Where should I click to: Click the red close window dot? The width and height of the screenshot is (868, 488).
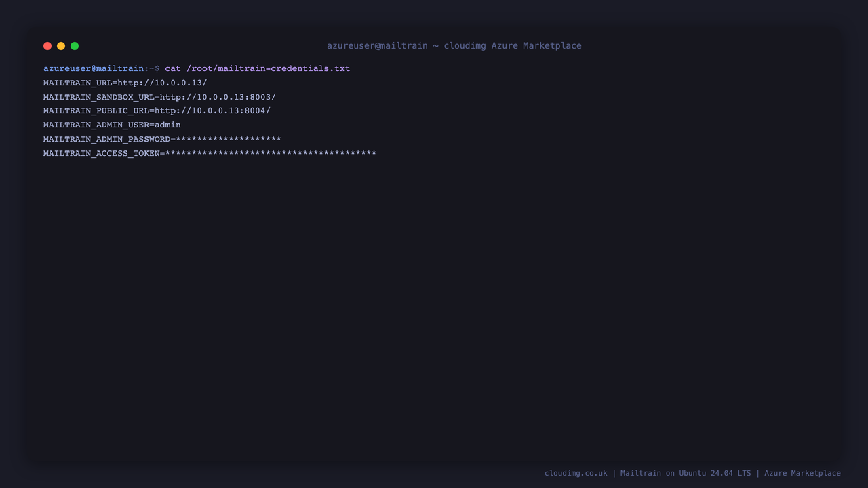point(47,46)
